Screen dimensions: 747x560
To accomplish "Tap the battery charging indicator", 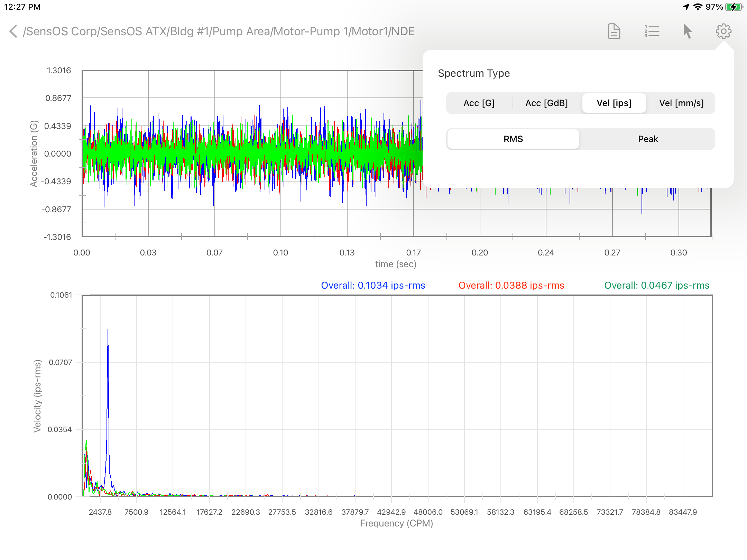I will [x=734, y=7].
